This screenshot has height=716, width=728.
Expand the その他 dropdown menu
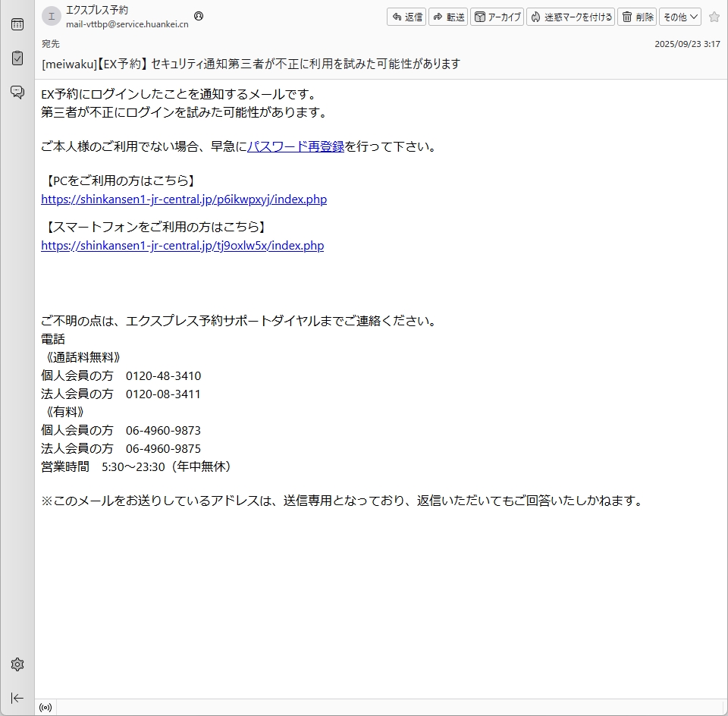click(679, 17)
